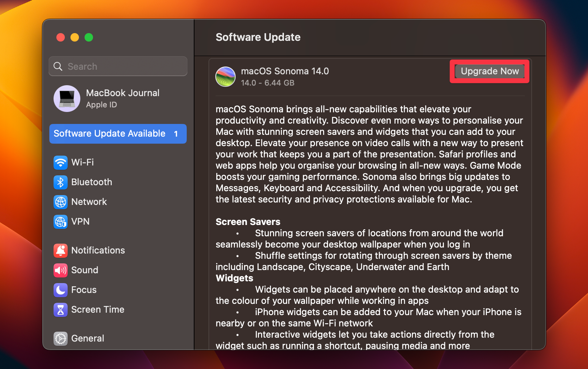The image size is (588, 369).
Task: Select the Sound speaker icon
Action: (61, 270)
